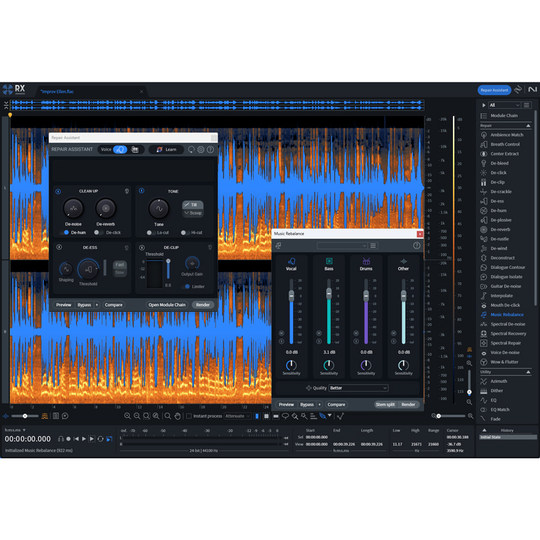This screenshot has height=540, width=540.
Task: Toggle the Lo-cut switch
Action: click(150, 233)
